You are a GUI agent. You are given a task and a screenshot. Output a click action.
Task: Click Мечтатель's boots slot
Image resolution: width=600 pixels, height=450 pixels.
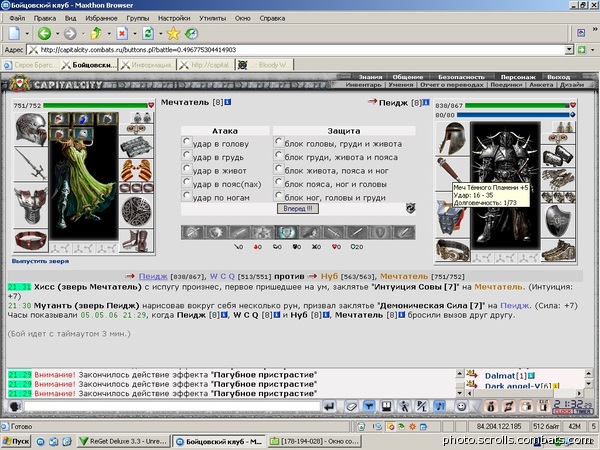point(137,240)
